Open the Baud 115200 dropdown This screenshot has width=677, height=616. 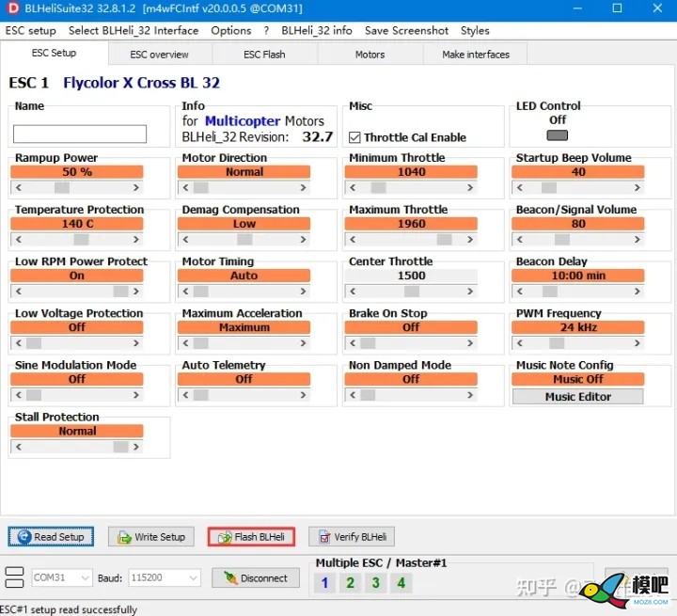pyautogui.click(x=164, y=577)
